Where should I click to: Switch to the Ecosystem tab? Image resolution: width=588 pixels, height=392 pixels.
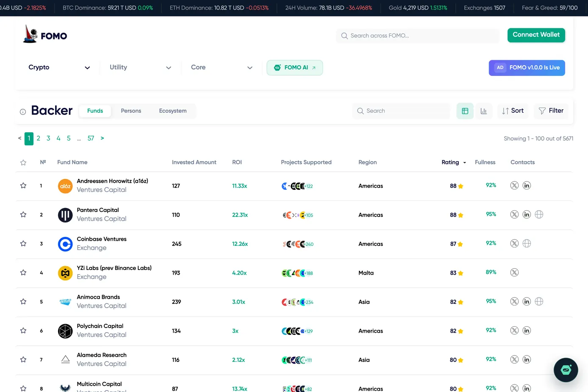click(x=173, y=111)
